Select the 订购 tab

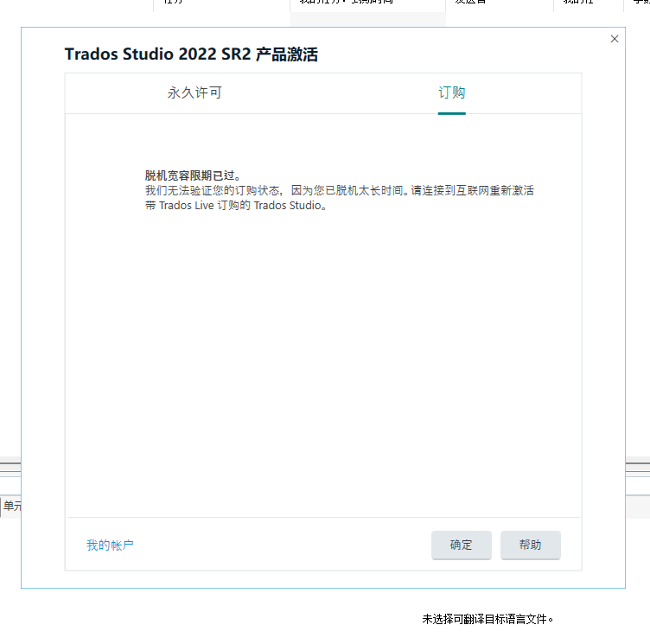point(452,92)
